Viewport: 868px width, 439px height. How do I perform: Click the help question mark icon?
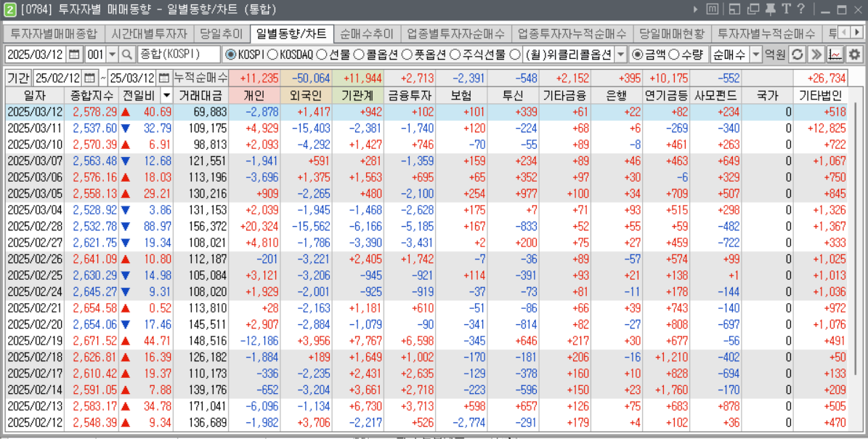tap(800, 9)
